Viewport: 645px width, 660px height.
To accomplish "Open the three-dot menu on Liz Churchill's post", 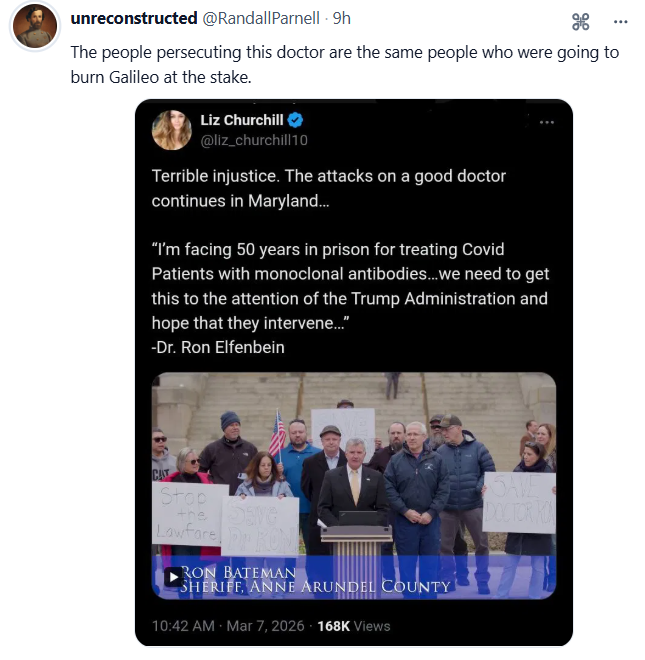I will pos(546,122).
